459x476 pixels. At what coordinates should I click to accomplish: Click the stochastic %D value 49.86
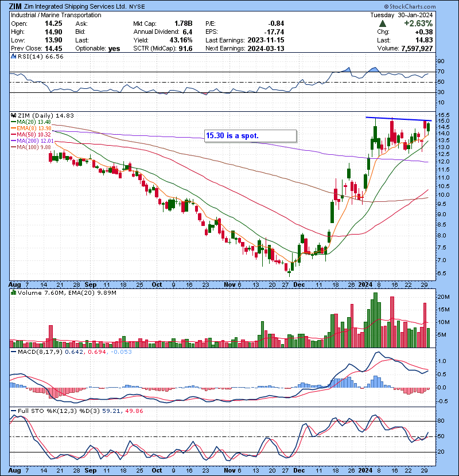point(134,411)
